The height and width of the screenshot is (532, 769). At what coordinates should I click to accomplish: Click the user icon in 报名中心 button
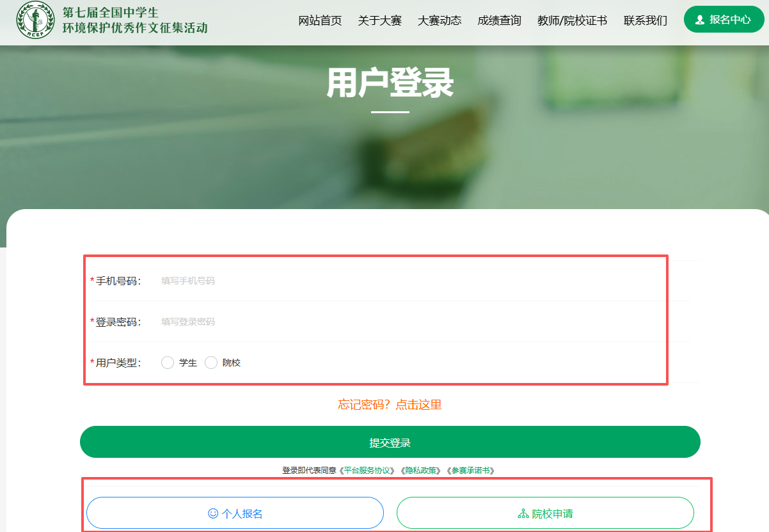click(700, 20)
